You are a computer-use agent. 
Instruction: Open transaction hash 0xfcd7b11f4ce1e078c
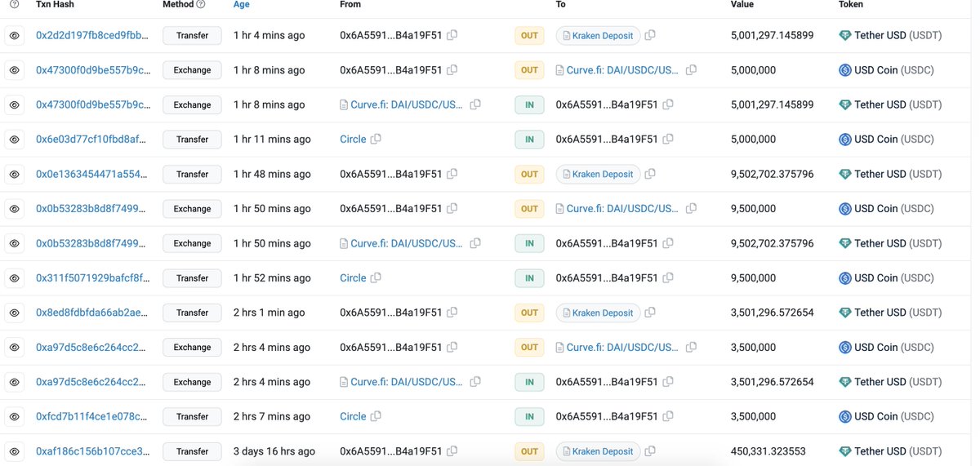(93, 417)
